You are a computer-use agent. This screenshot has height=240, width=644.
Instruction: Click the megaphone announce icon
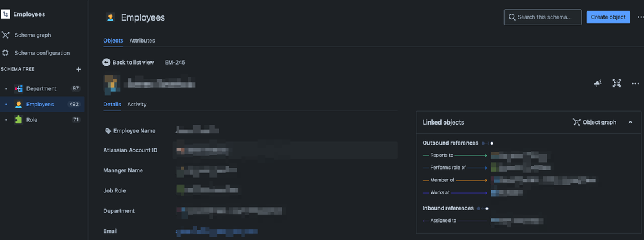pyautogui.click(x=598, y=83)
